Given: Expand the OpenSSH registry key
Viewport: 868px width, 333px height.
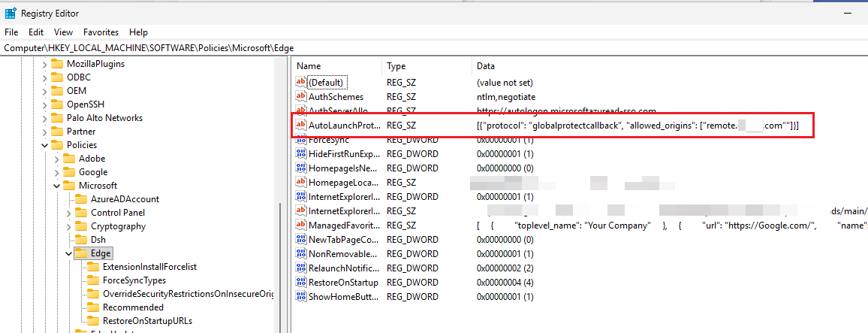Looking at the screenshot, I should point(44,104).
